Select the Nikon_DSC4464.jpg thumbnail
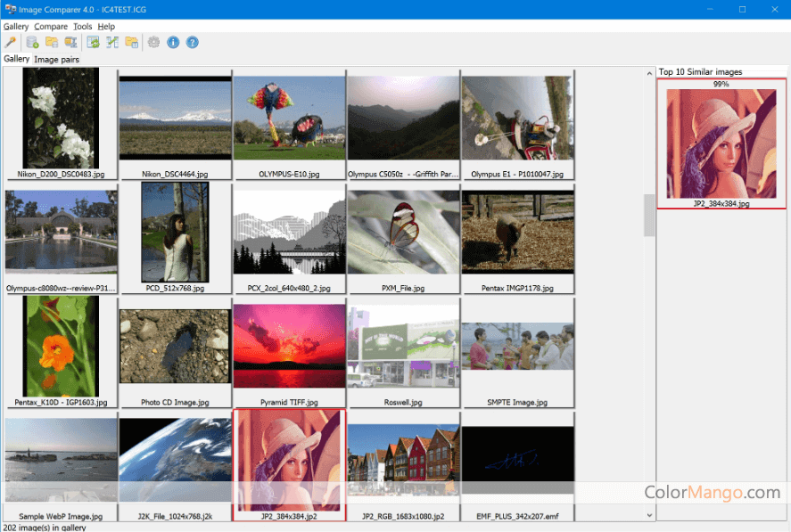Screen dimensions: 791x532 (x=175, y=119)
